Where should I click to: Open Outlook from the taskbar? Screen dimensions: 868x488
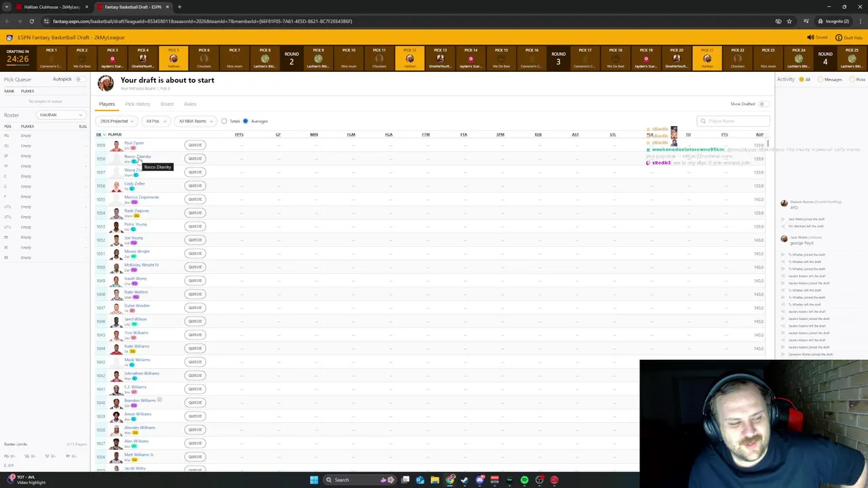coord(420,480)
